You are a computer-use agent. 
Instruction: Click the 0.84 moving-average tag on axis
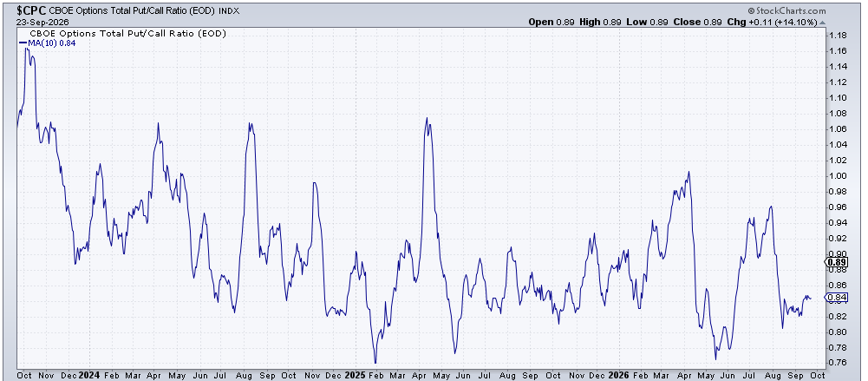click(836, 298)
